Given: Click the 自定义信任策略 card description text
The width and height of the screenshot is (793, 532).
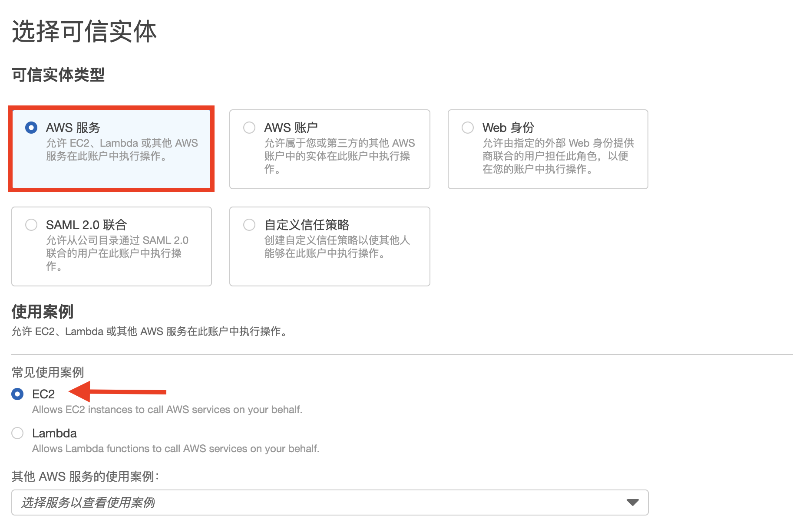Looking at the screenshot, I should tap(337, 247).
